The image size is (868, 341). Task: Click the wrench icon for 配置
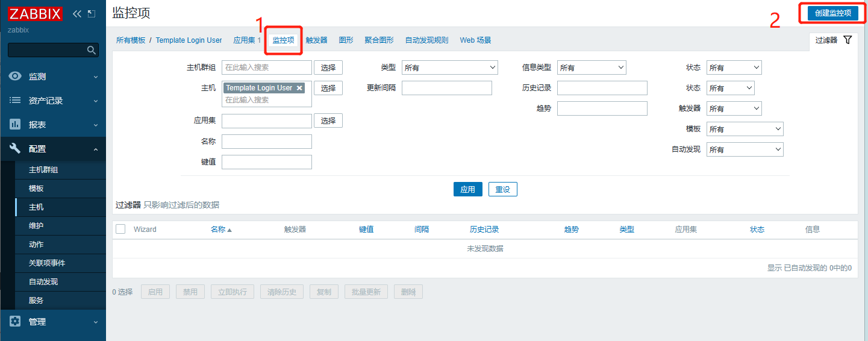15,149
